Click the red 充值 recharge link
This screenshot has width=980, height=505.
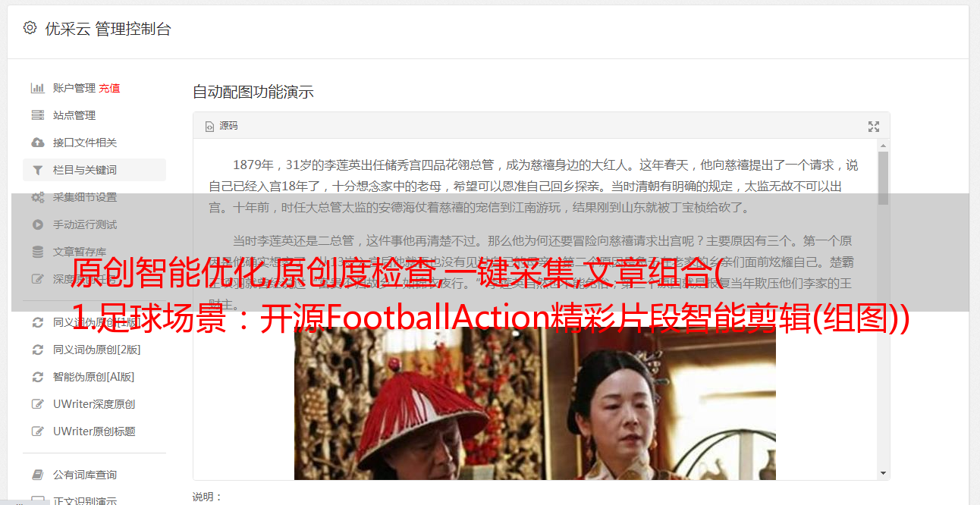tap(109, 88)
